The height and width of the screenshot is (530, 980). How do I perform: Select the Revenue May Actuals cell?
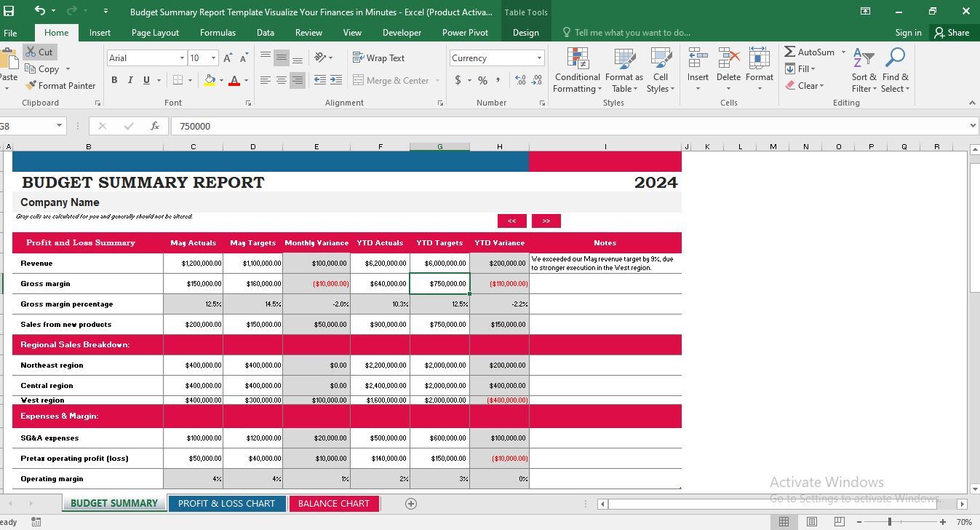click(x=193, y=263)
